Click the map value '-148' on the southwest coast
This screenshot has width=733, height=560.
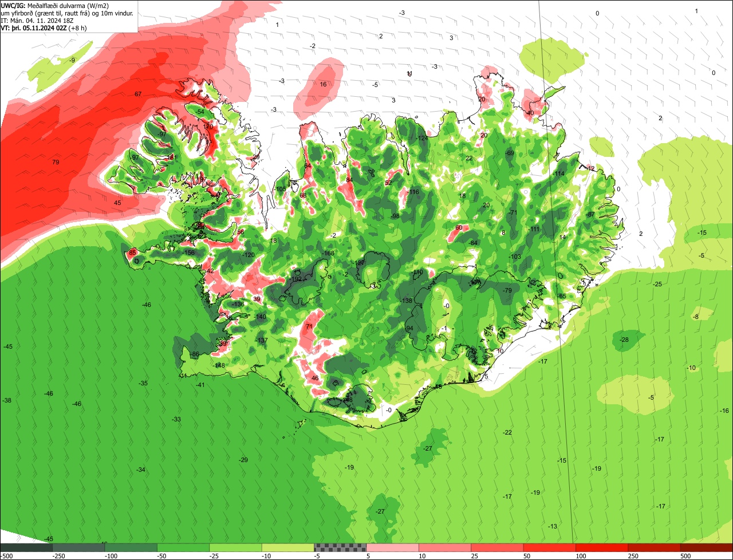(x=219, y=365)
